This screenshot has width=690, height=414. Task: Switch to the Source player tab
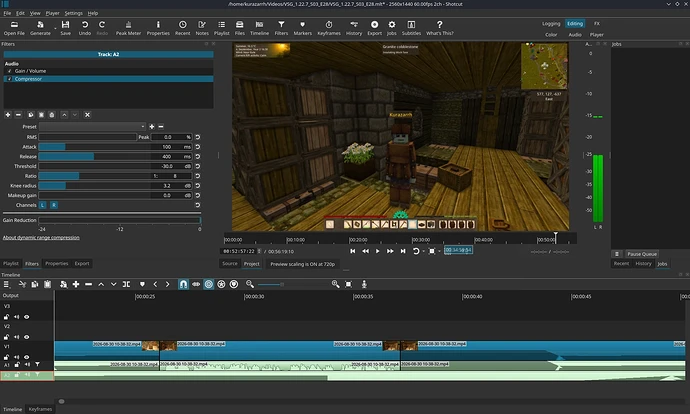pyautogui.click(x=230, y=264)
